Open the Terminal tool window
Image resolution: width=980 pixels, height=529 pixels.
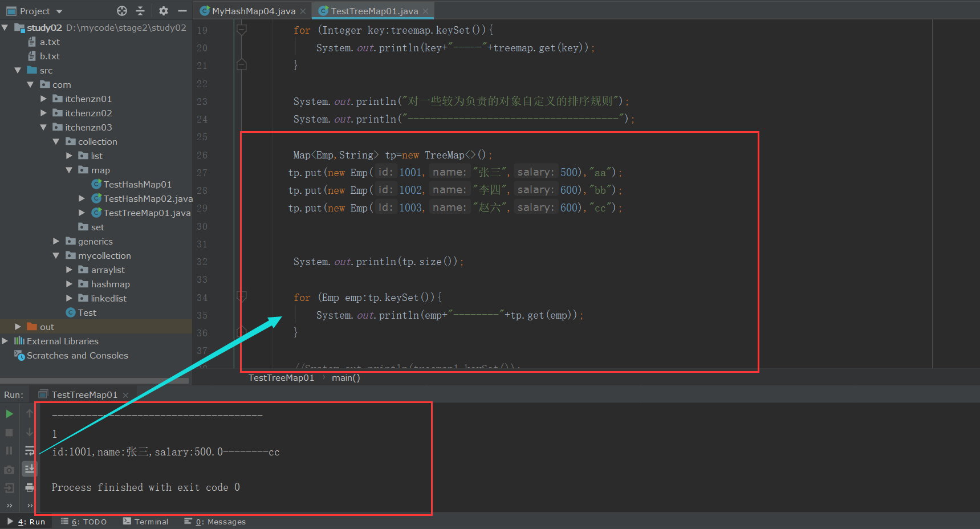tap(145, 522)
